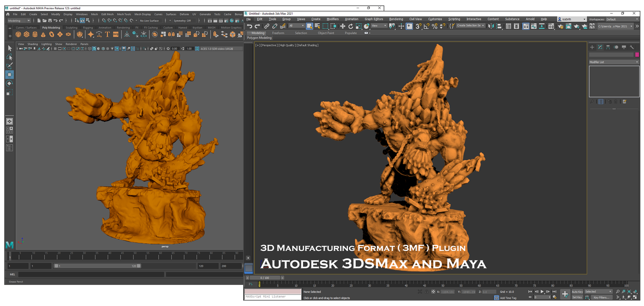Select the Lasso tool in Maya toolbox

10,57
